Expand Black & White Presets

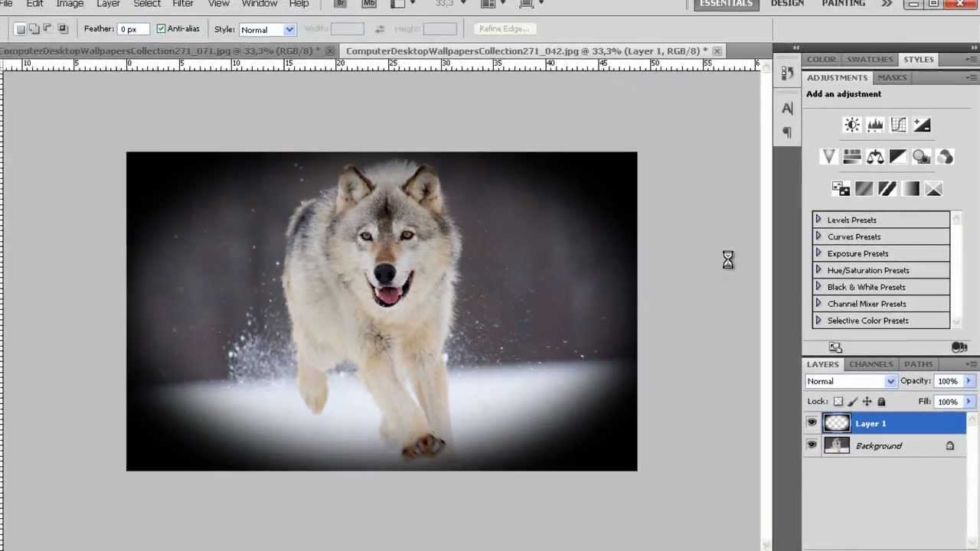818,287
